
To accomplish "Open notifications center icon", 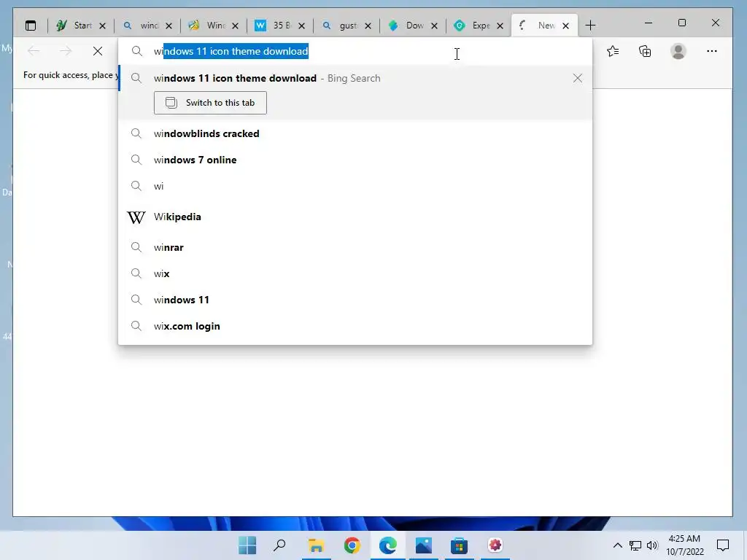I will pos(723,545).
